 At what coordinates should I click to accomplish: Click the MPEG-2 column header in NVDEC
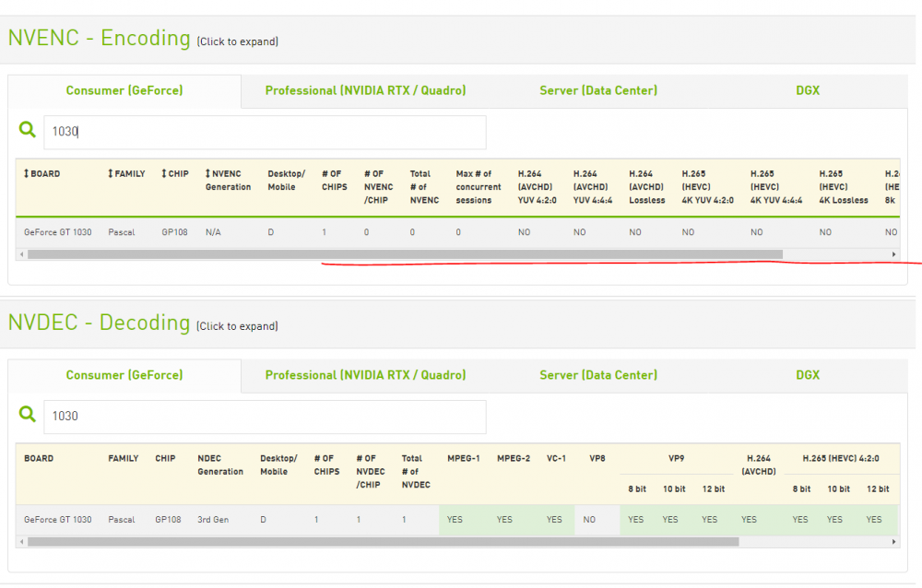pos(514,459)
